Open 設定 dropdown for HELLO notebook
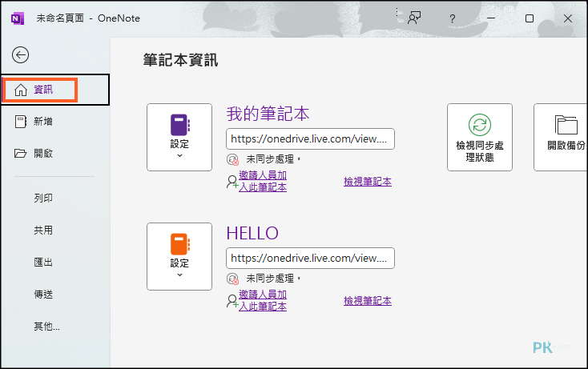 click(x=179, y=257)
